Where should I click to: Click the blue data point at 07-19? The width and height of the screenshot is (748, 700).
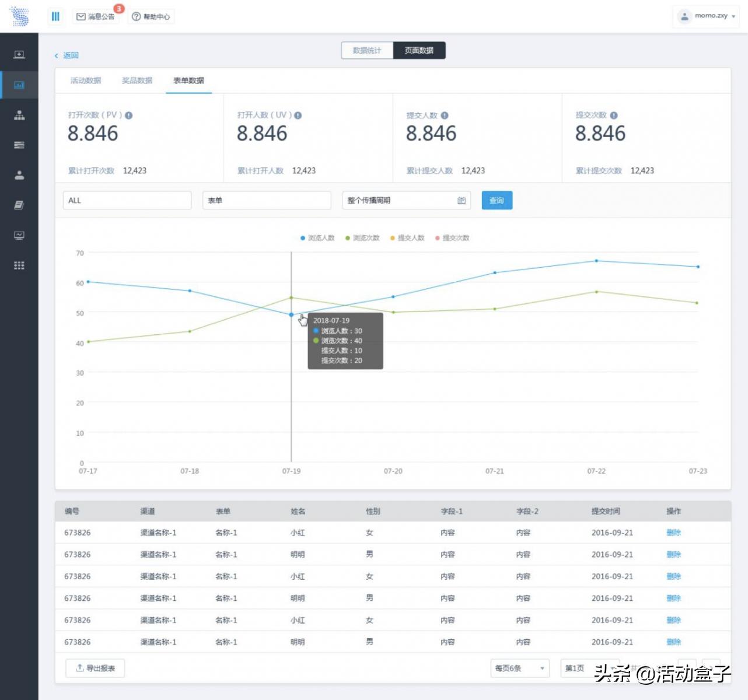point(291,314)
